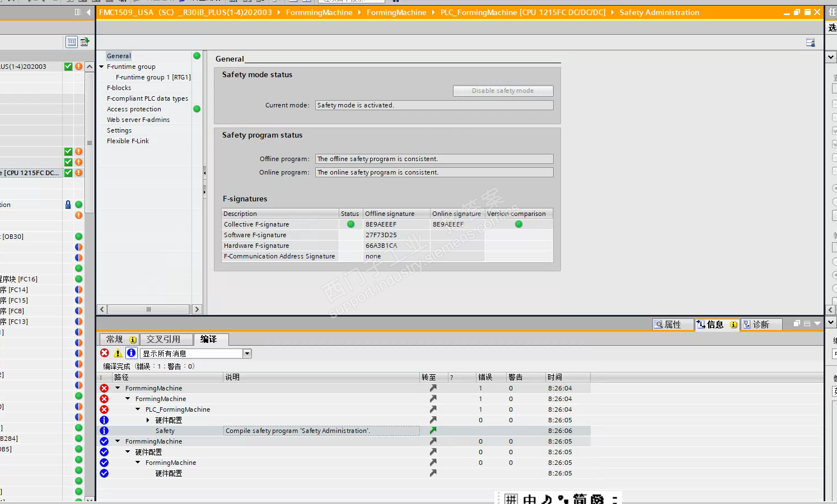Click the Current mode status field
This screenshot has width=837, height=504.
[434, 105]
